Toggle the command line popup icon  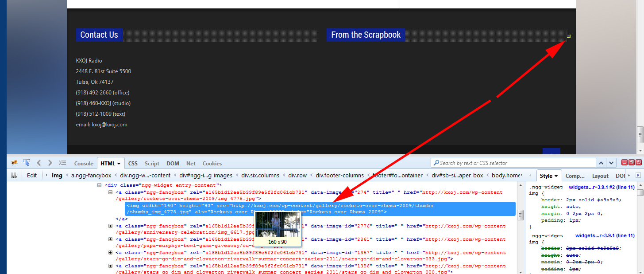click(x=62, y=163)
